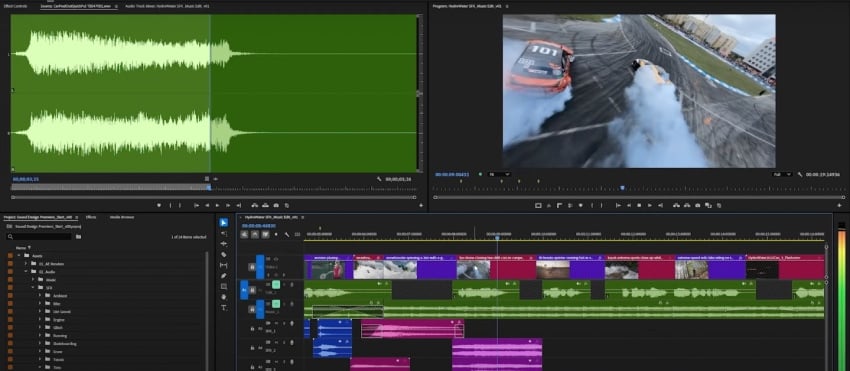850x371 pixels.
Task: Select the Track Select Forward tool
Action: 224,233
